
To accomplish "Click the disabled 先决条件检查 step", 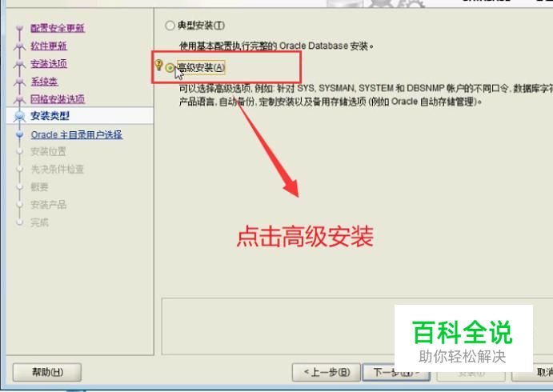I will click(57, 170).
